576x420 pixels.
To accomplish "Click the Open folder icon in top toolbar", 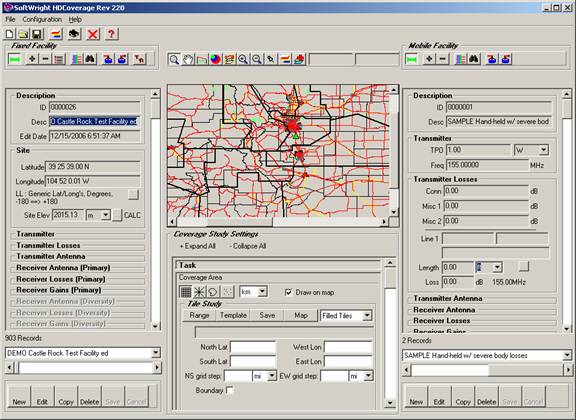I will point(24,34).
